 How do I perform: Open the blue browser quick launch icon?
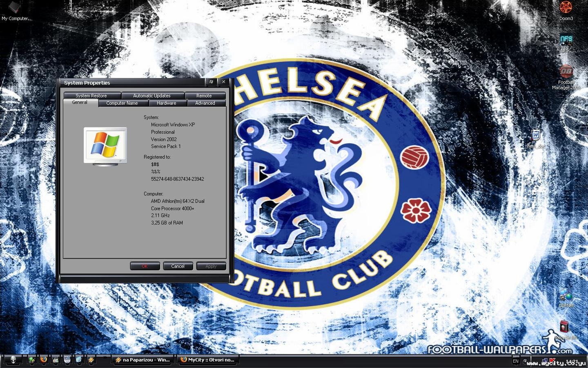tap(79, 360)
